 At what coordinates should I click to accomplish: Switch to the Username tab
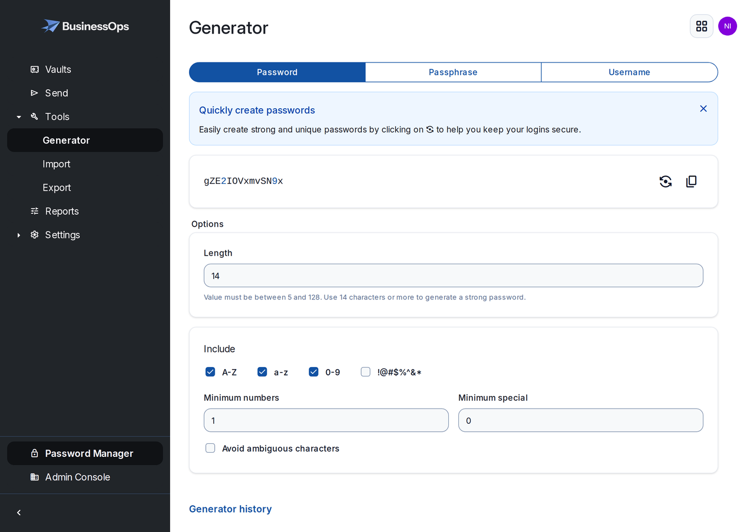click(x=629, y=72)
